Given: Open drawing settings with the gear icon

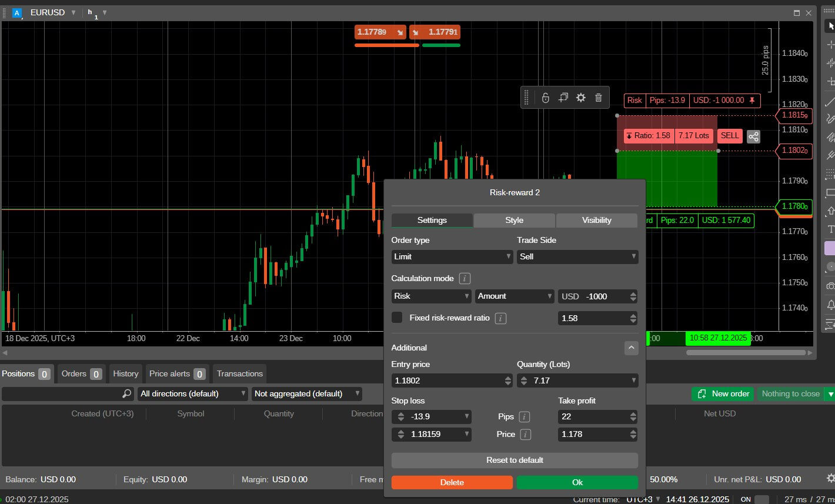Looking at the screenshot, I should point(581,98).
